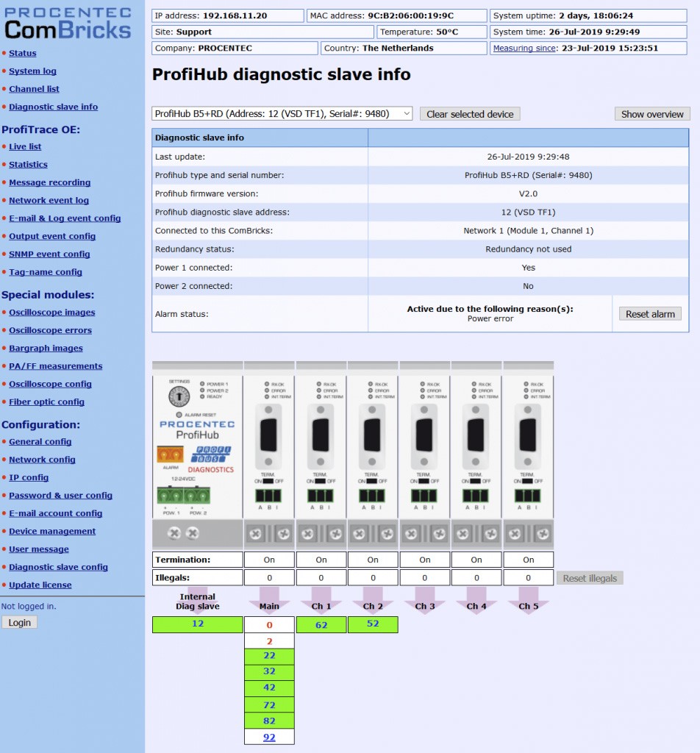Open the ProfiHub device selection dropdown
Viewport: 700px width, 753px height.
pyautogui.click(x=282, y=114)
